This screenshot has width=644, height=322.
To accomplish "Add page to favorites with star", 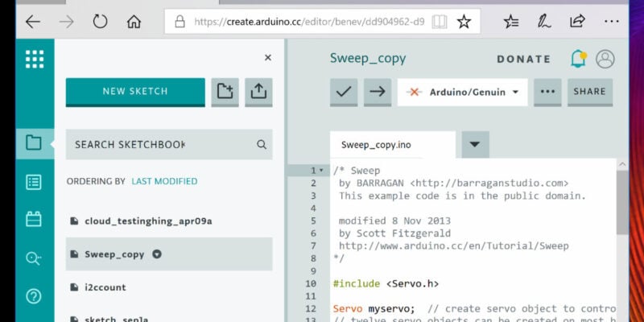I will (x=464, y=22).
